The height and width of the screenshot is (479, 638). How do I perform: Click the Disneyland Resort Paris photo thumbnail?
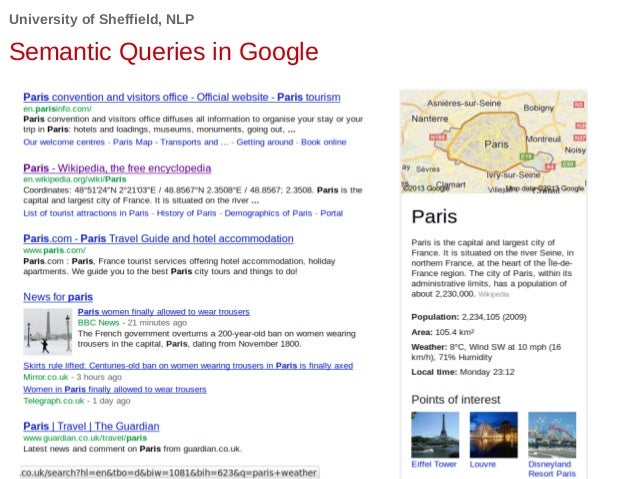tap(552, 435)
